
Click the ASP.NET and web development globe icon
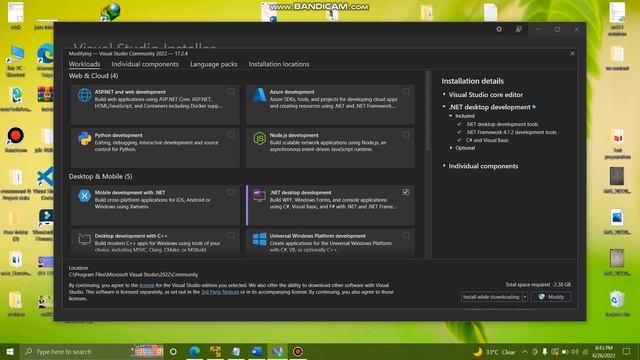click(x=84, y=95)
